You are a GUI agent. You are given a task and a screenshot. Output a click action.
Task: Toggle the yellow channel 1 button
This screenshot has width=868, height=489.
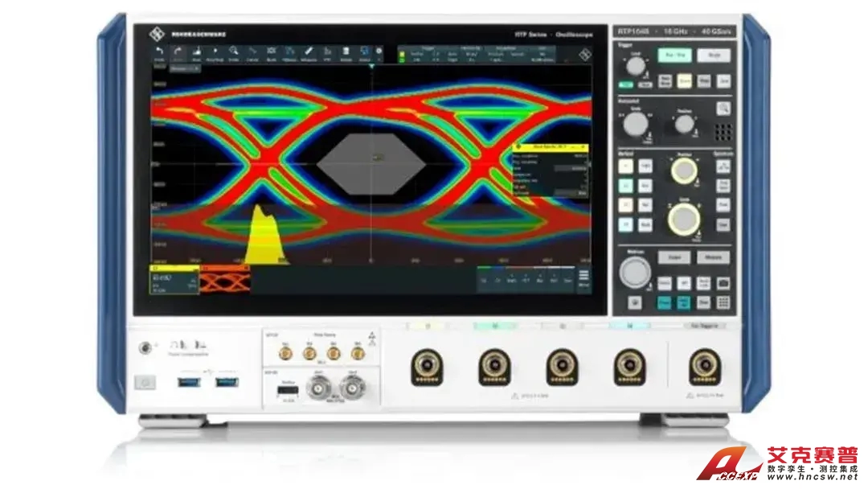point(625,166)
